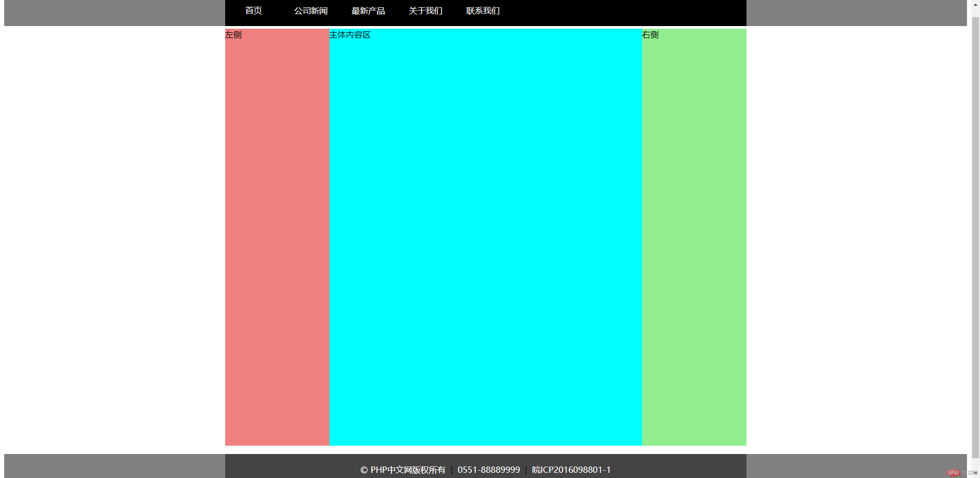Click the 右侧 text label

651,35
